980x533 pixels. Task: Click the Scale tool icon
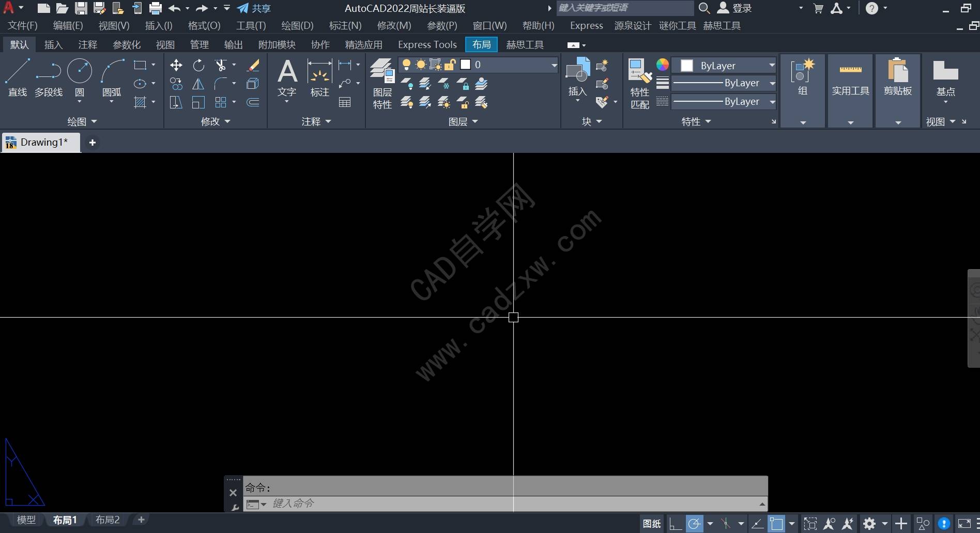(198, 102)
